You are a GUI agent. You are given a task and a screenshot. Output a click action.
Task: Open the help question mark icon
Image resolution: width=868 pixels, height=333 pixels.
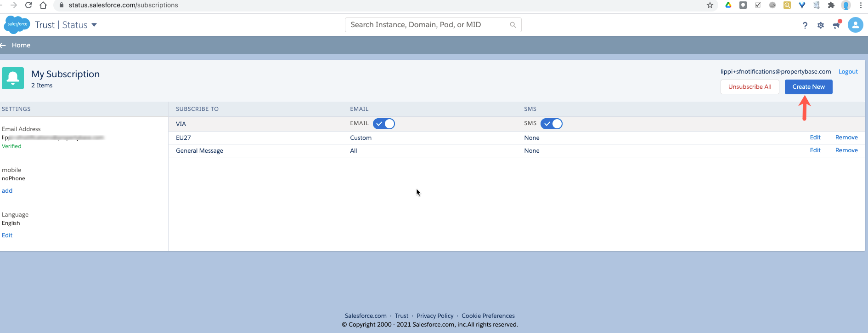pos(805,25)
